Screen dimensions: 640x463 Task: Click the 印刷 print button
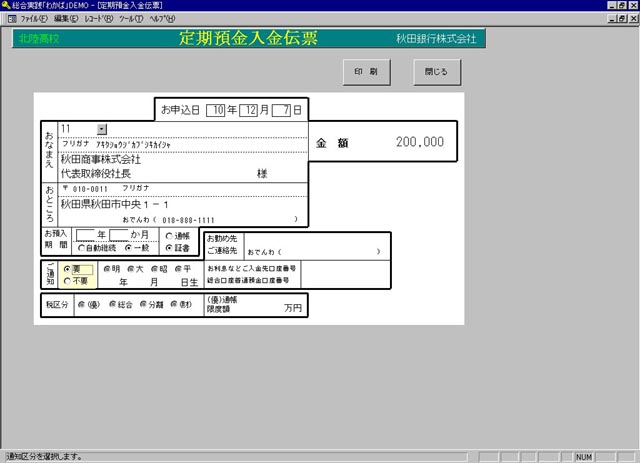366,73
